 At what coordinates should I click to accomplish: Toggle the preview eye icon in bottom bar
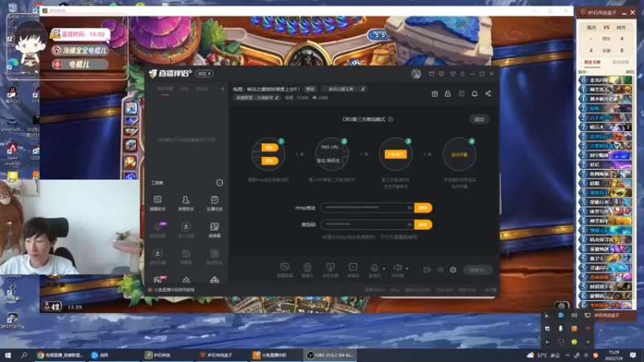click(x=440, y=269)
